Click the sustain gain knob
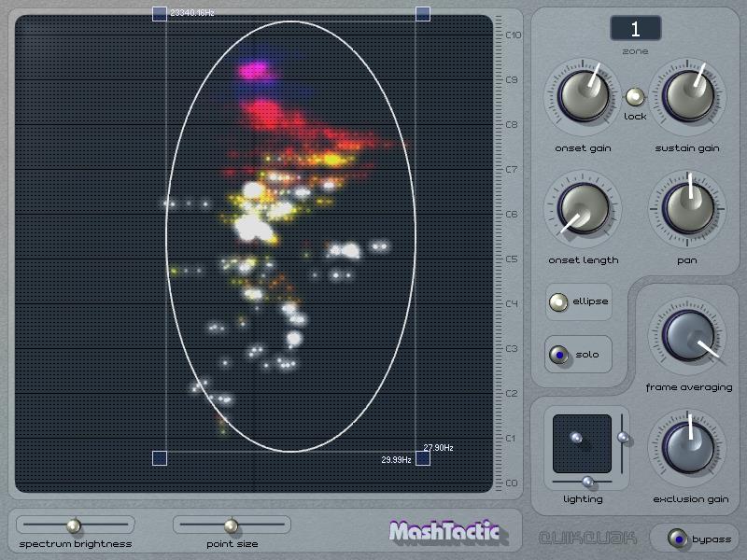The image size is (747, 560). tap(687, 96)
